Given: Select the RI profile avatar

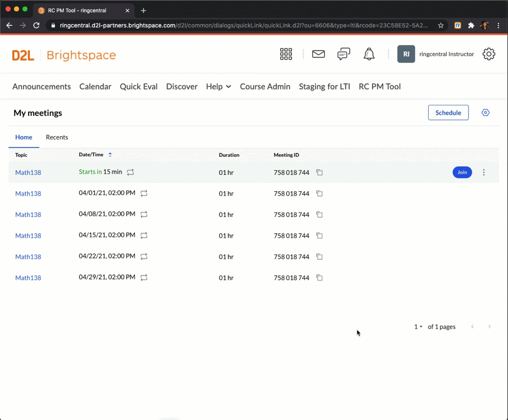Looking at the screenshot, I should tap(406, 54).
